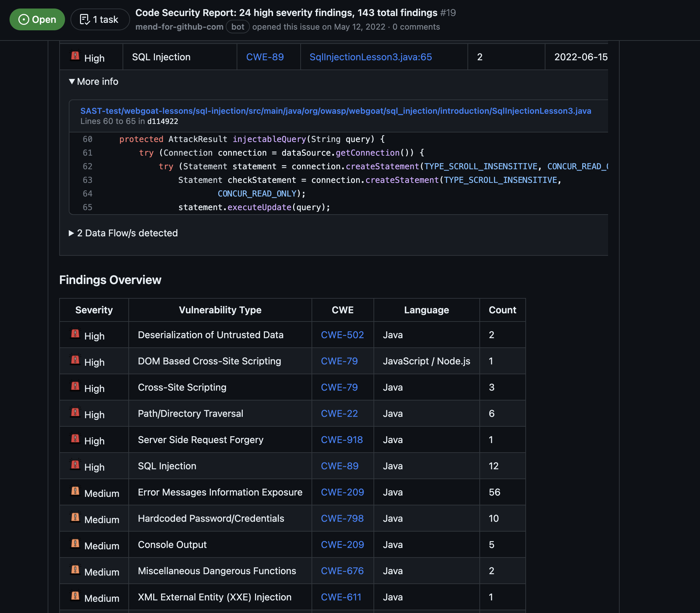Click red severity icon beside Deserialization of Untrusted Data
The image size is (700, 613).
(x=75, y=334)
